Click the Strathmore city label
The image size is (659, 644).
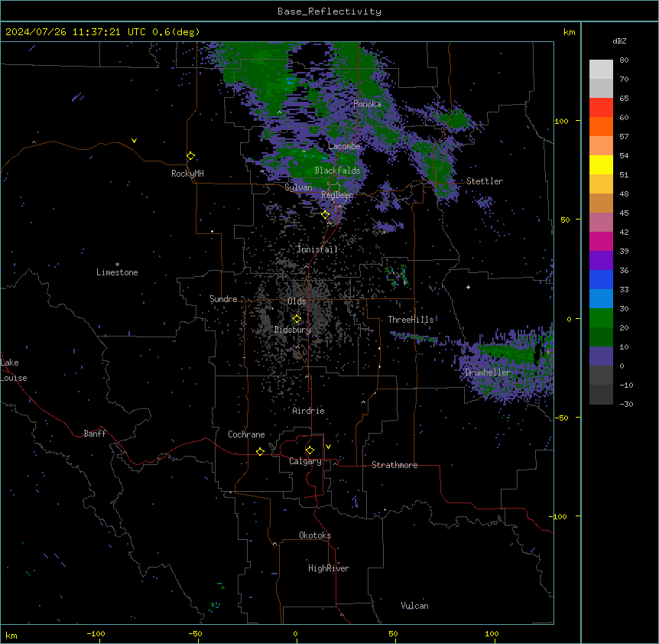[x=394, y=465]
